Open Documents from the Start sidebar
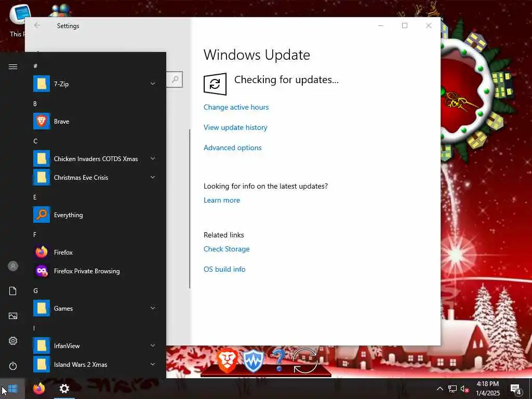The width and height of the screenshot is (532, 399). click(13, 291)
